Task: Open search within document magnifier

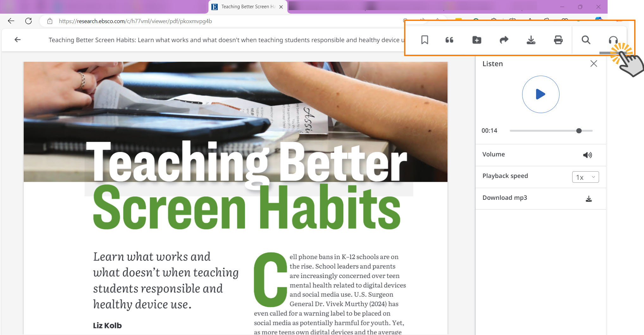Action: [x=586, y=40]
